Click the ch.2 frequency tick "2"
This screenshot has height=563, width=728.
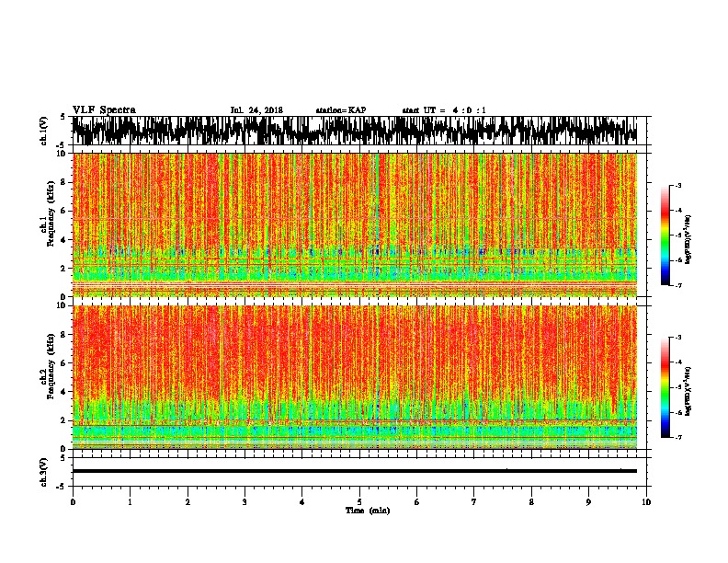(x=64, y=420)
